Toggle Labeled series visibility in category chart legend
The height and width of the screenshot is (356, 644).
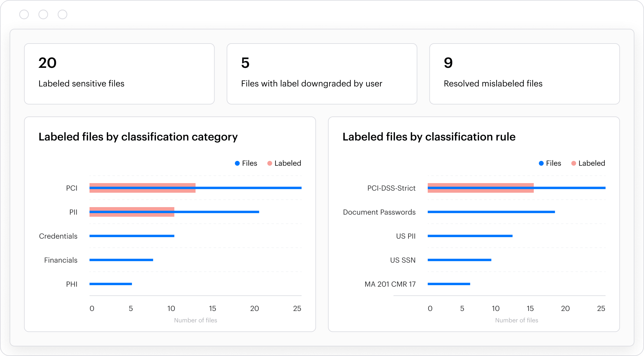pyautogui.click(x=284, y=163)
